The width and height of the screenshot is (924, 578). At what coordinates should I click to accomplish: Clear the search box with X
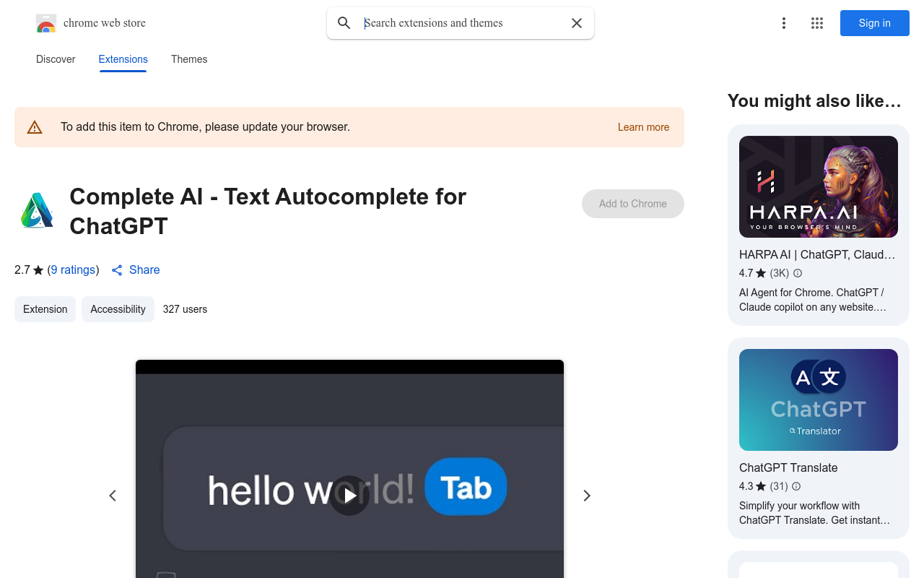click(x=577, y=23)
